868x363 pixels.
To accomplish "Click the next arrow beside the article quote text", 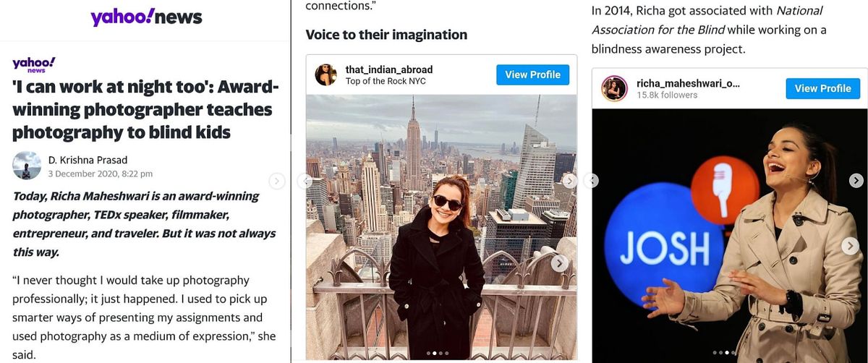I will click(276, 181).
